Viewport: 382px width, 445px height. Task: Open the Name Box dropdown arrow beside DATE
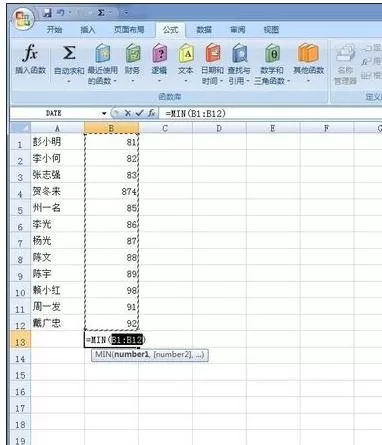[104, 114]
